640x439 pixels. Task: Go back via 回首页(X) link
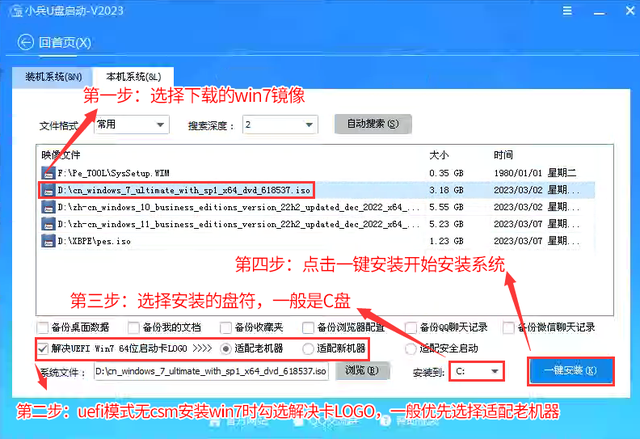[64, 42]
